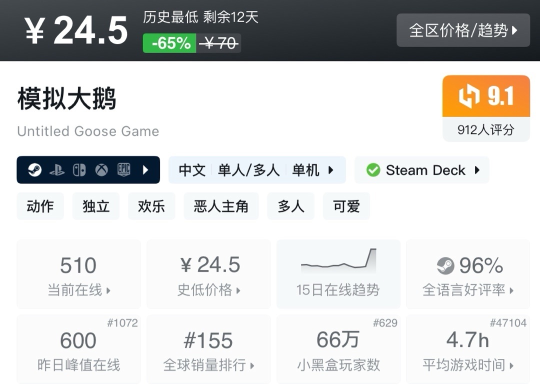Click the green Steam Deck verified checkmark
540x392 pixels.
pyautogui.click(x=373, y=170)
